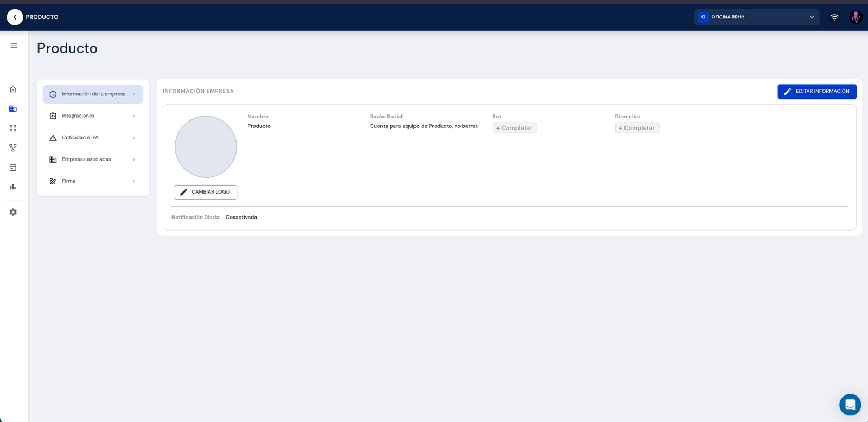Viewport: 868px width, 422px height.
Task: Expand chevron on Integraciones row
Action: [134, 116]
